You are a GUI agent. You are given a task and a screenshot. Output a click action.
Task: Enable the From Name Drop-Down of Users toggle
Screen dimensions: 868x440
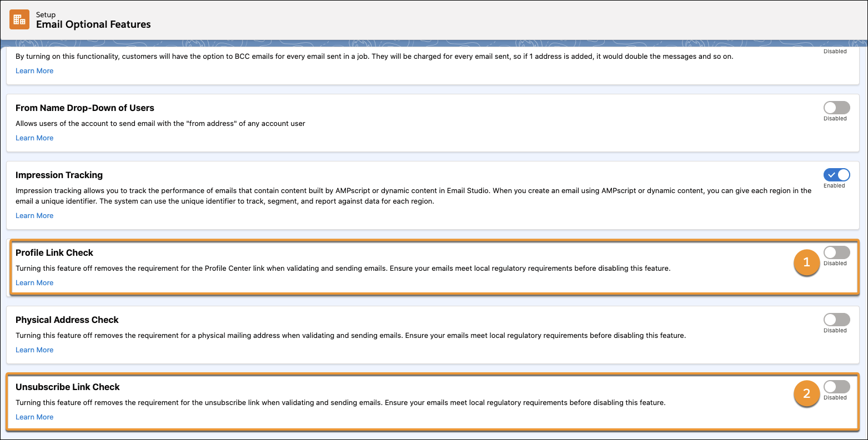pyautogui.click(x=836, y=108)
